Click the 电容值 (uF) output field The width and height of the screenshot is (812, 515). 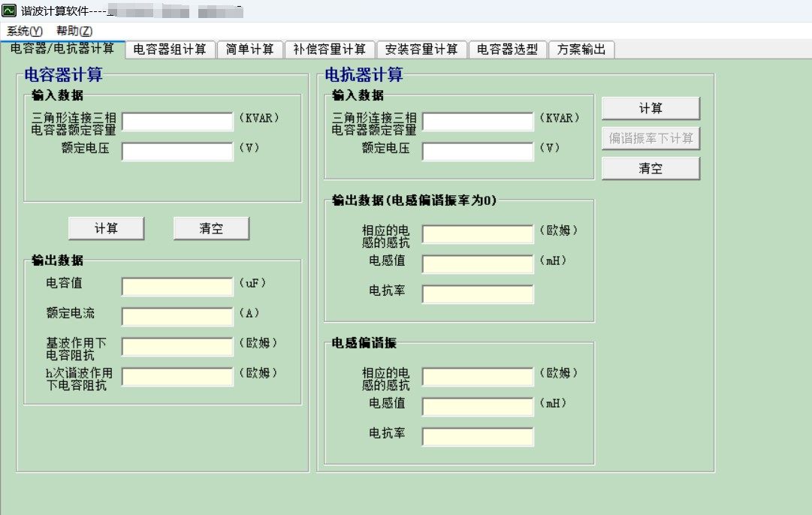pyautogui.click(x=177, y=287)
